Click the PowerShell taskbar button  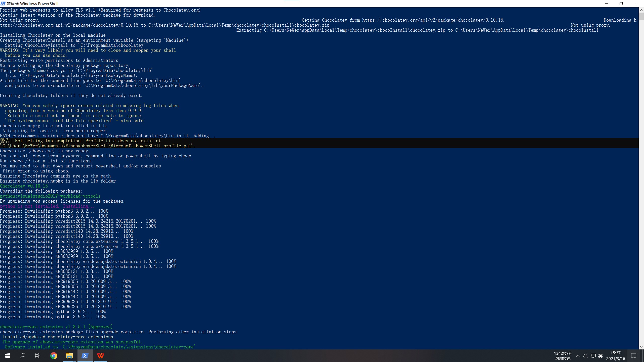click(x=85, y=356)
